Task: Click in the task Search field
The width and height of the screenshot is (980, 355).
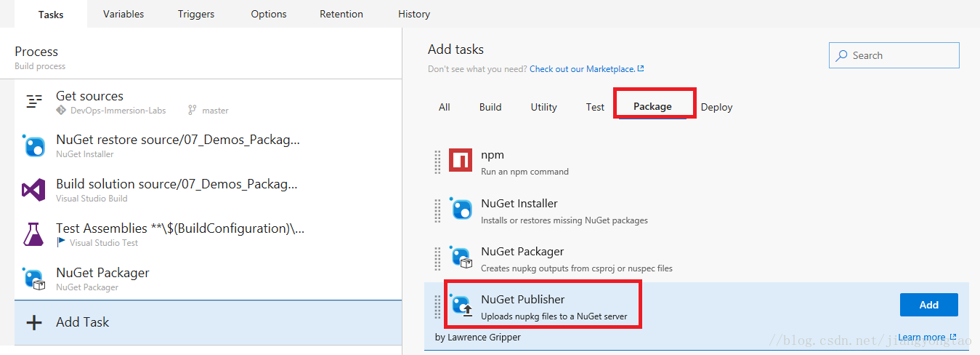Action: point(894,55)
